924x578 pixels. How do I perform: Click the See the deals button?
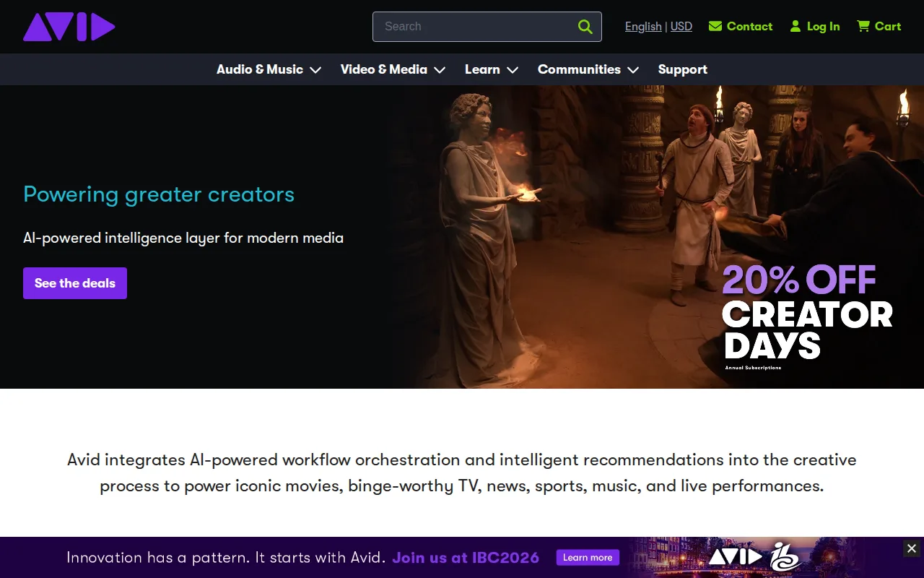click(75, 283)
